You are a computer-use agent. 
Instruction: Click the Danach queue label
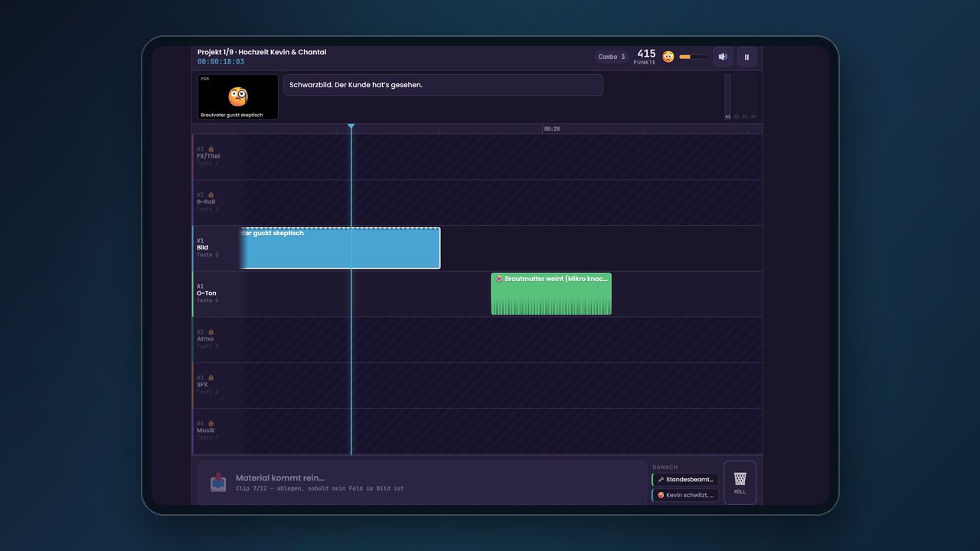pos(665,467)
